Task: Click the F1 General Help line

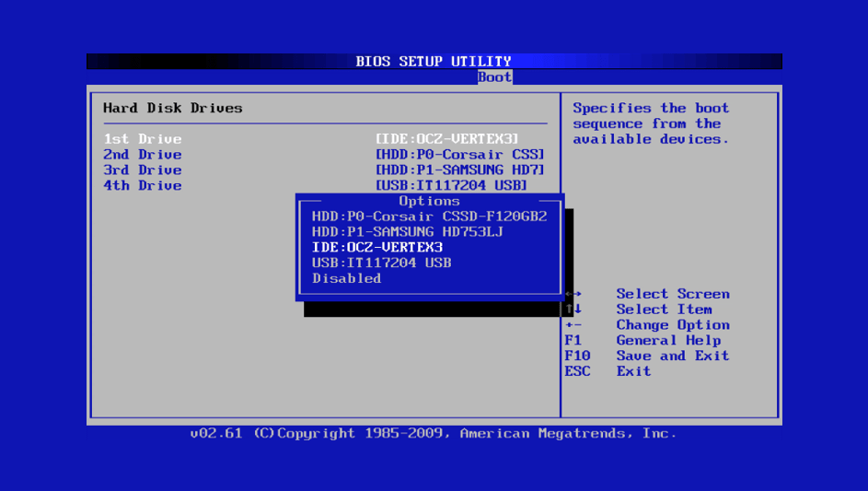Action: 642,340
